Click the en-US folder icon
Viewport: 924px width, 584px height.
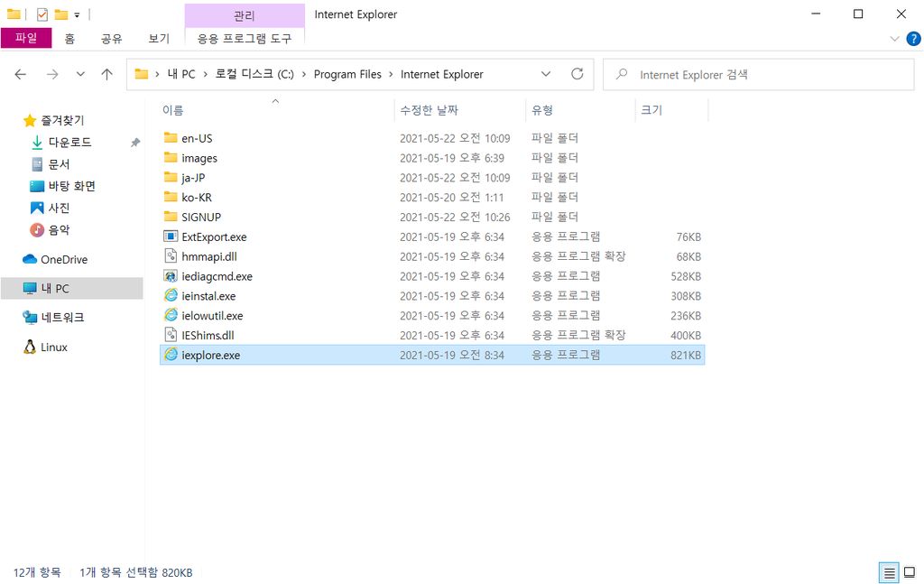pos(171,138)
